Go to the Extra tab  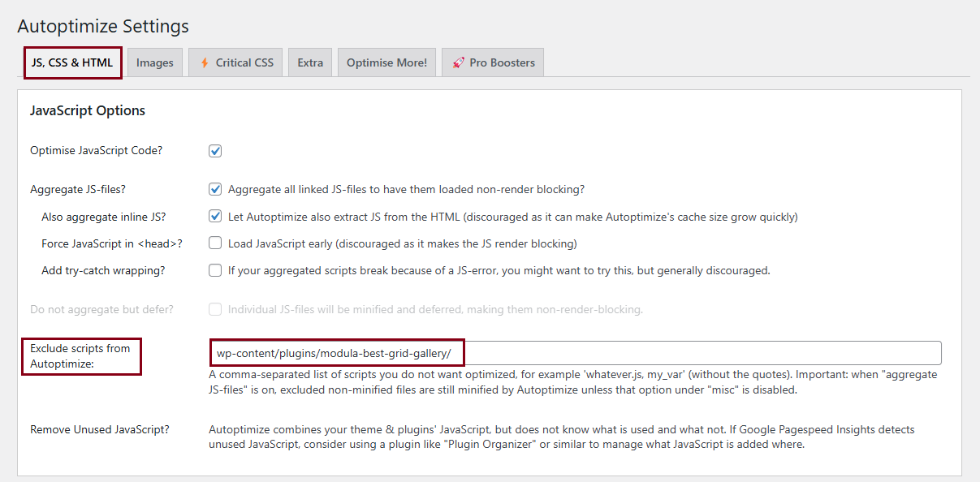(x=310, y=62)
